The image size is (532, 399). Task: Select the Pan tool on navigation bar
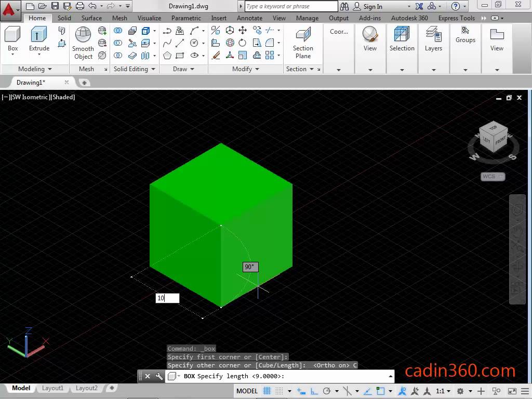[x=517, y=231]
